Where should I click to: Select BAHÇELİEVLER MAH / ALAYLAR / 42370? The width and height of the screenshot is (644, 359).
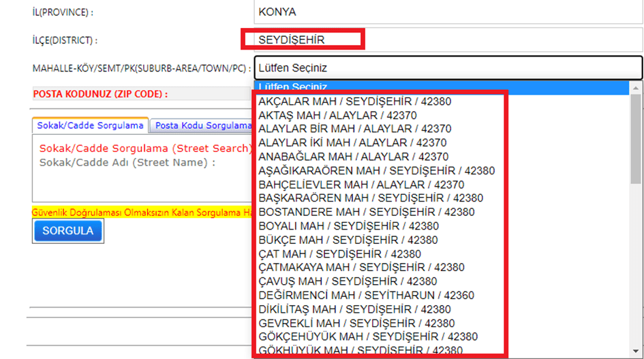(x=361, y=185)
